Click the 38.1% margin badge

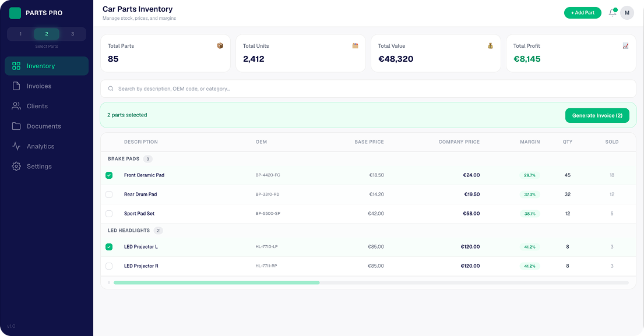tap(530, 214)
